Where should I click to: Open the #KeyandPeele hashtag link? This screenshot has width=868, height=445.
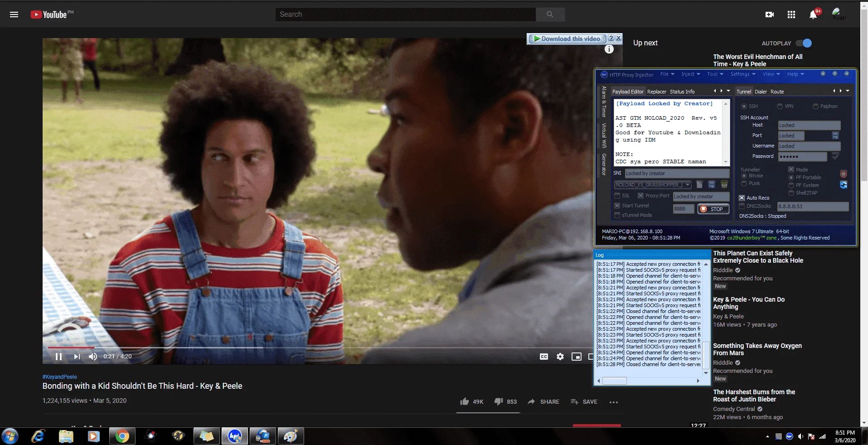(x=59, y=377)
